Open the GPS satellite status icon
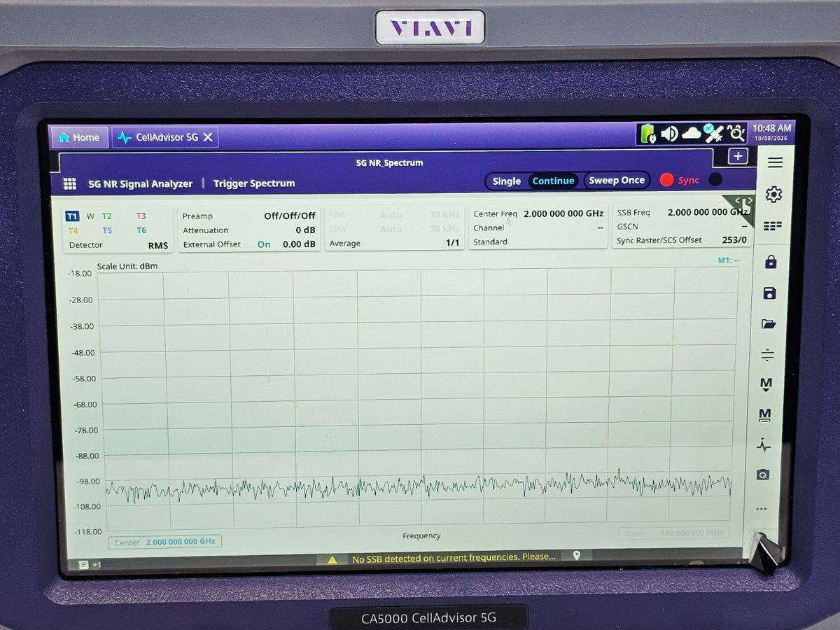The height and width of the screenshot is (630, 840). click(x=713, y=132)
